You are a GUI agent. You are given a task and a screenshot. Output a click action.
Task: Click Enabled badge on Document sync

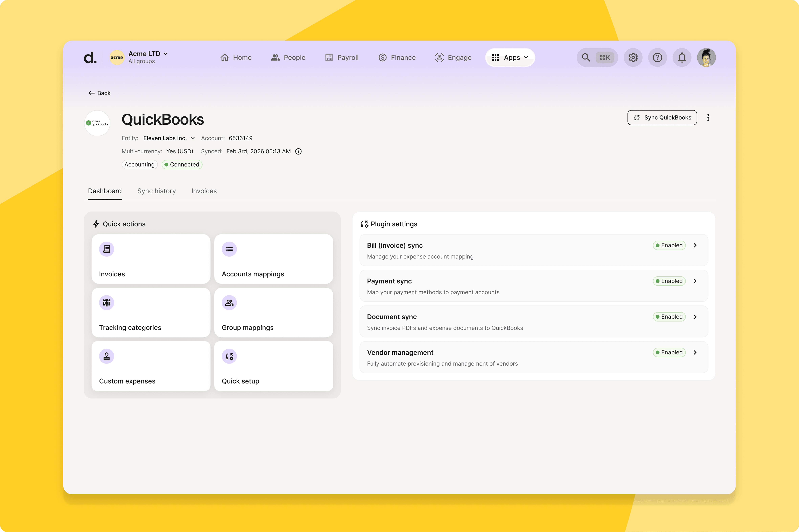tap(669, 317)
